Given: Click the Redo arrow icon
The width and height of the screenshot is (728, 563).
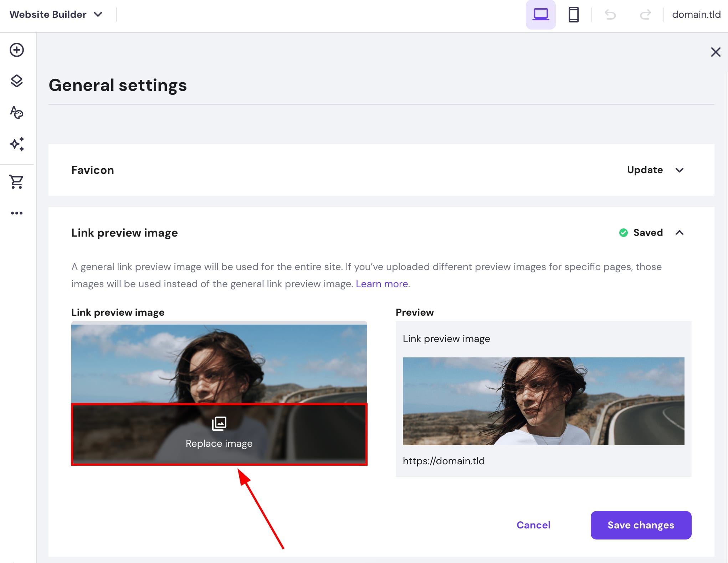Looking at the screenshot, I should click(645, 15).
